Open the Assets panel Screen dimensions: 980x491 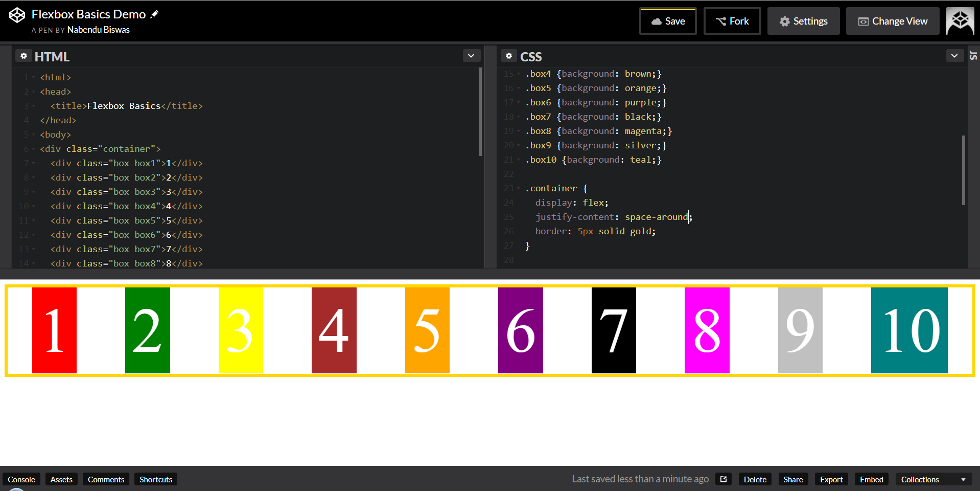click(x=61, y=479)
